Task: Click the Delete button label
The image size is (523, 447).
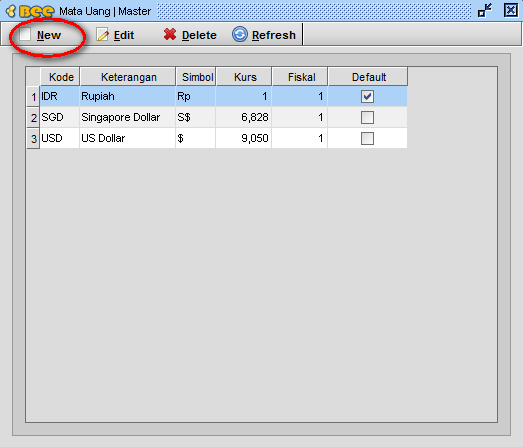Action: coord(199,35)
